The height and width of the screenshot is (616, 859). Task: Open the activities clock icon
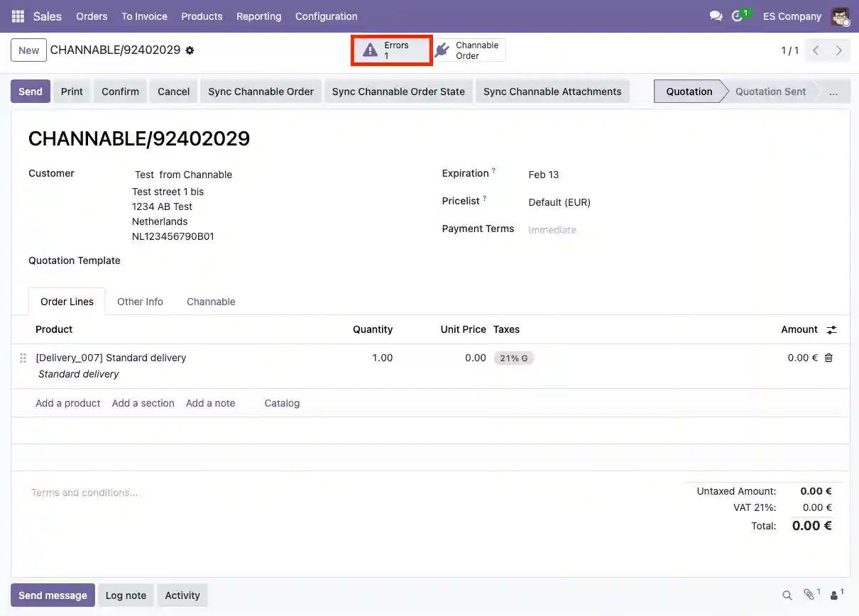point(738,16)
